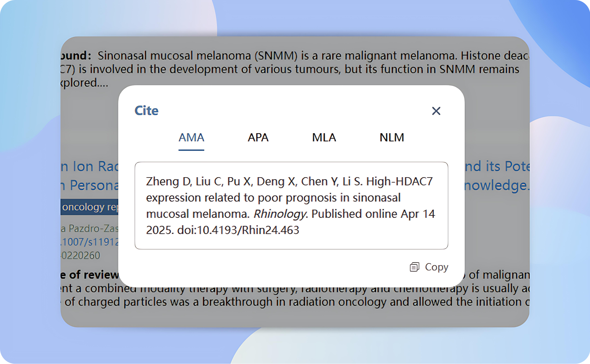Switch to the MLA citation tab
The image size is (590, 364).
coord(324,138)
